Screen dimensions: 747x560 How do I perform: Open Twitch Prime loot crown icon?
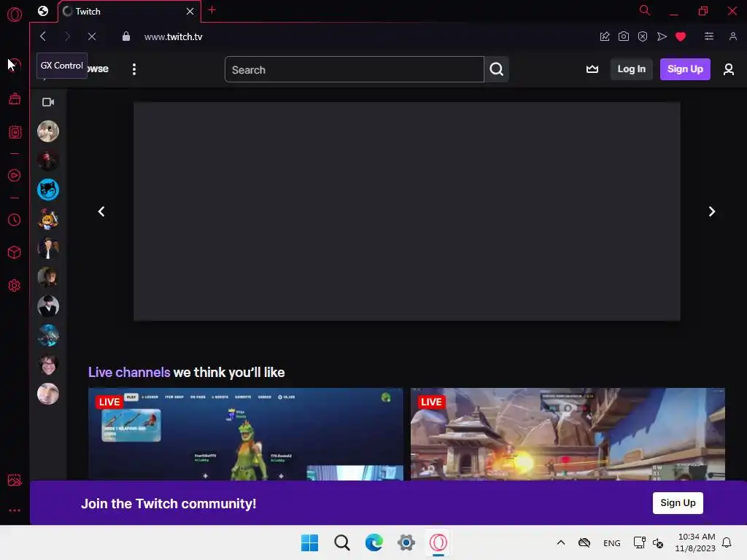click(x=592, y=69)
